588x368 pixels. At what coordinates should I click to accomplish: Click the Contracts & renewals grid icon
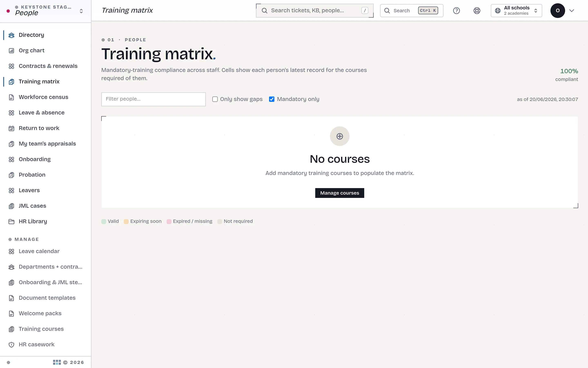11,66
